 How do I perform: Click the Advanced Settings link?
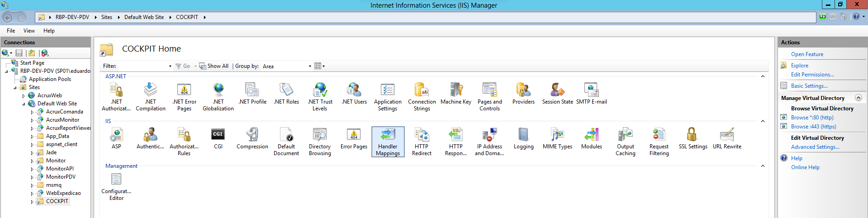click(x=815, y=147)
